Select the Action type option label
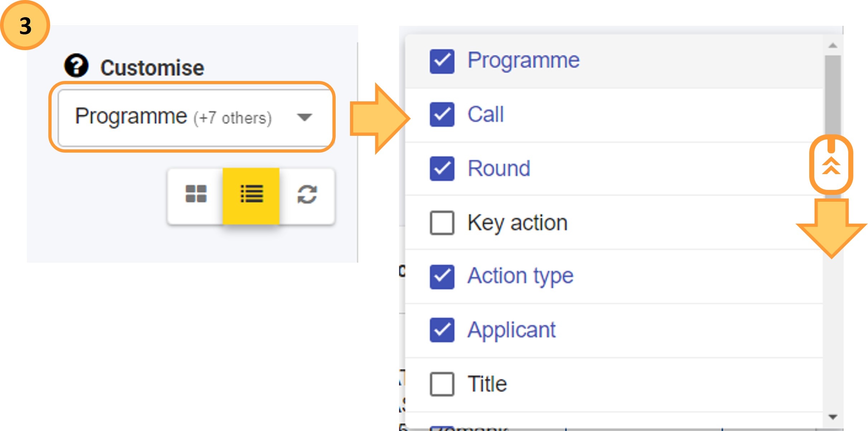Viewport: 868px width, 431px height. click(x=521, y=277)
